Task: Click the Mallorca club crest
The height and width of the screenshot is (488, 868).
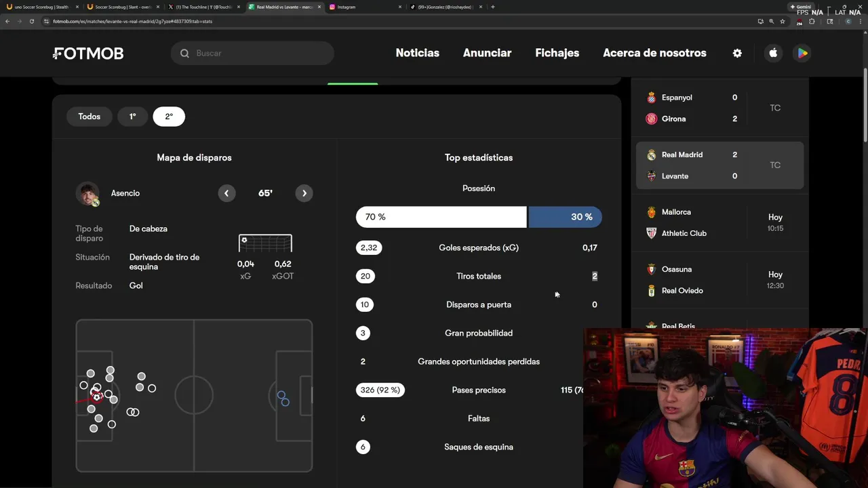Action: [x=651, y=212]
